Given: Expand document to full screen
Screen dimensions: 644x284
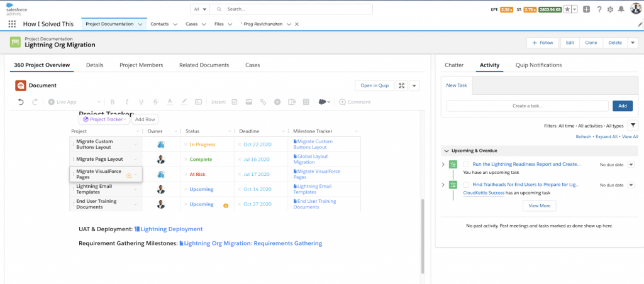Looking at the screenshot, I should (x=402, y=85).
